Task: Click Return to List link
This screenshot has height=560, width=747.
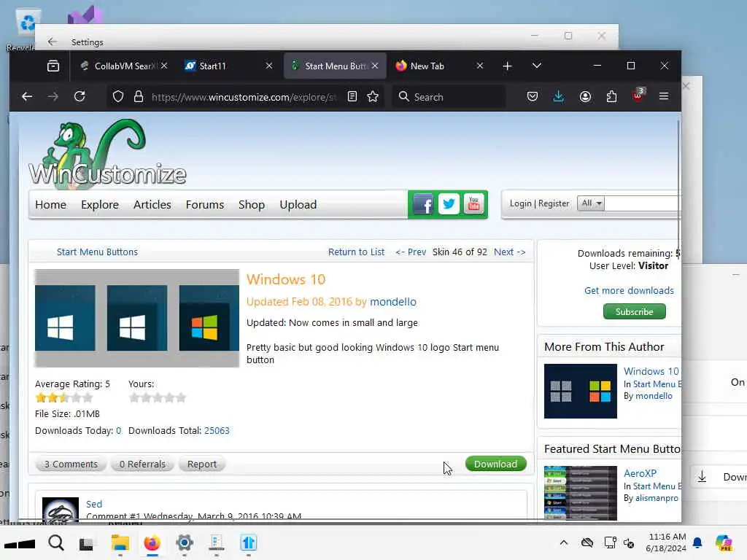Action: click(356, 252)
